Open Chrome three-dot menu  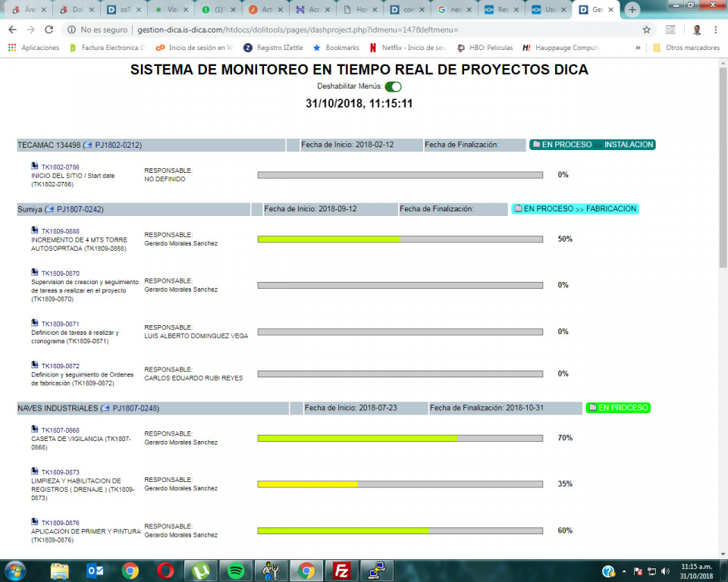coord(715,30)
